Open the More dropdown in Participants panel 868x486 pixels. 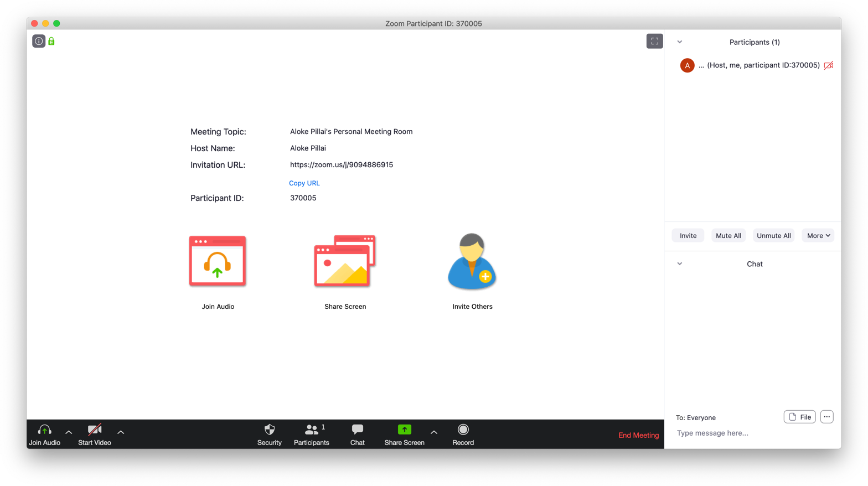tap(818, 236)
